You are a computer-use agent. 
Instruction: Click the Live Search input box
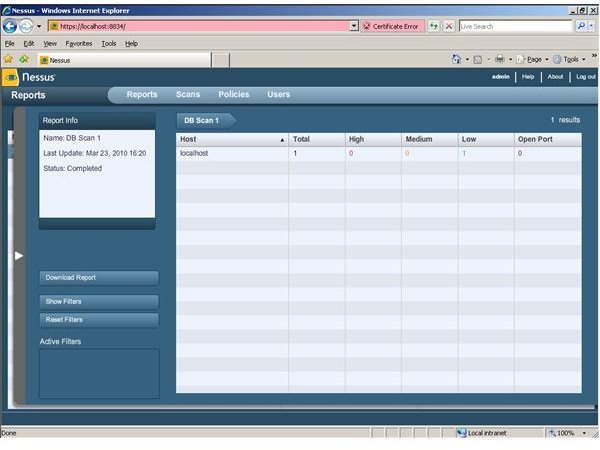coord(515,26)
